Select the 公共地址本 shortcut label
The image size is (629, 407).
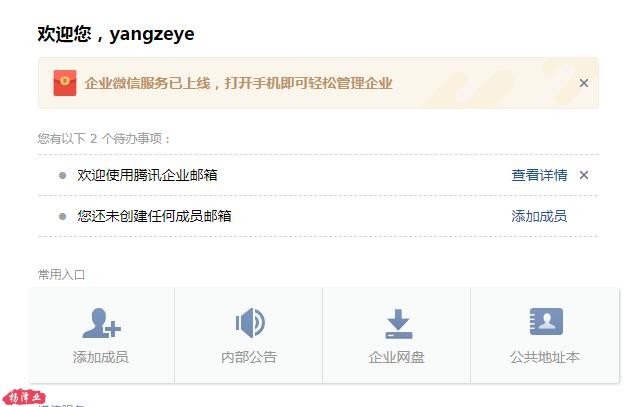(x=545, y=357)
